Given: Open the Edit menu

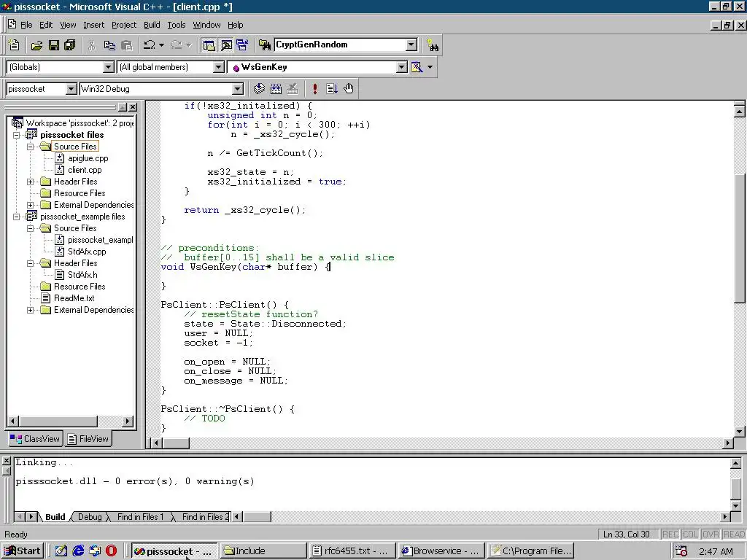Looking at the screenshot, I should pos(46,25).
